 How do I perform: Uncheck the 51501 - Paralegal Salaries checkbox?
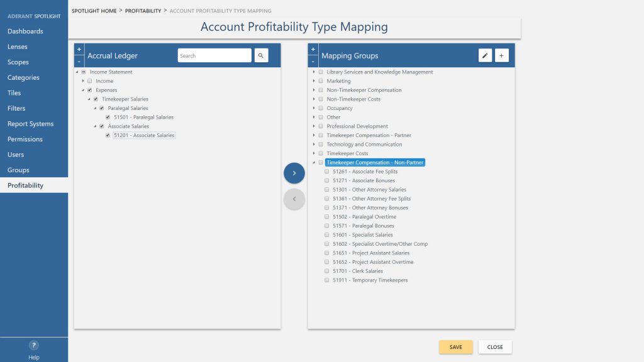point(108,118)
